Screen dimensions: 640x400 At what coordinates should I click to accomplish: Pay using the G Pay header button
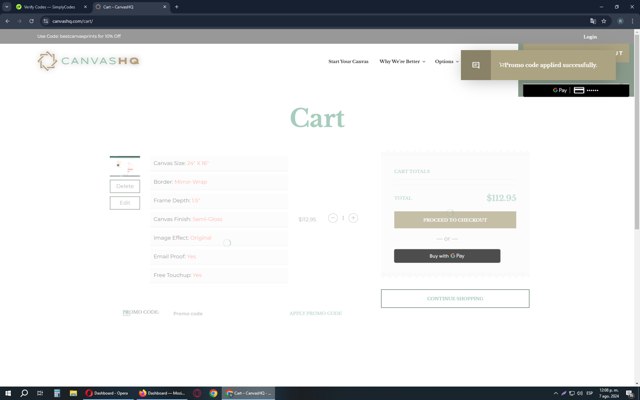576,90
